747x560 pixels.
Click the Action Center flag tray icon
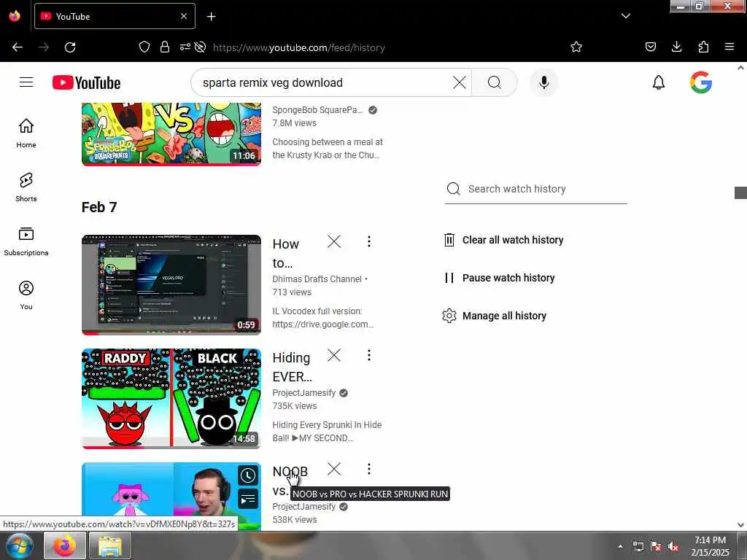(656, 547)
